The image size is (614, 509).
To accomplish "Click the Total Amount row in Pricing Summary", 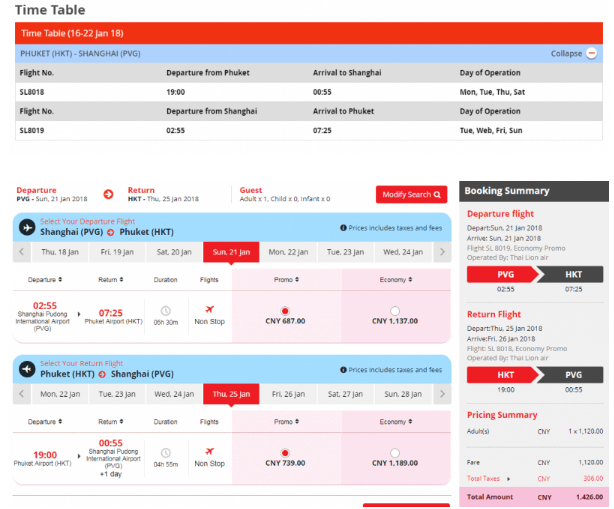I will 534,497.
